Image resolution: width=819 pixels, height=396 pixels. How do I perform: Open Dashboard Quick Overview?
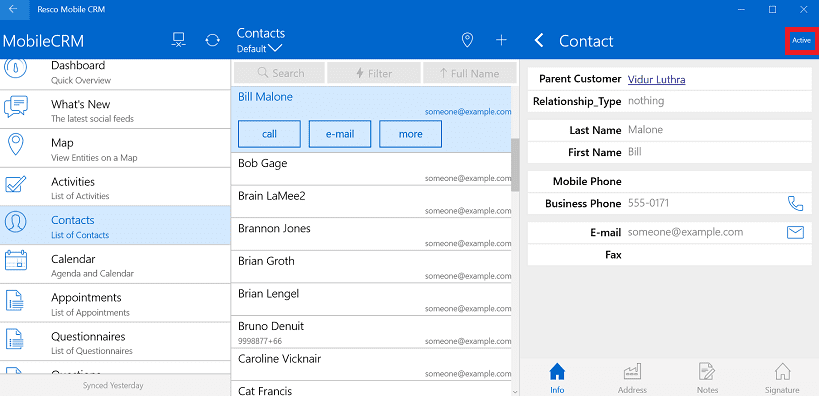click(115, 73)
